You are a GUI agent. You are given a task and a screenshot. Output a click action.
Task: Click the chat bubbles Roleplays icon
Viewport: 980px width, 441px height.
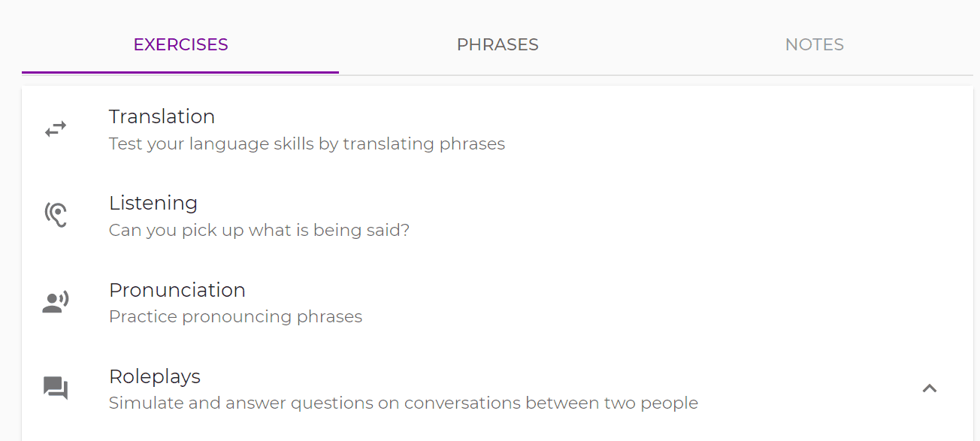[56, 388]
